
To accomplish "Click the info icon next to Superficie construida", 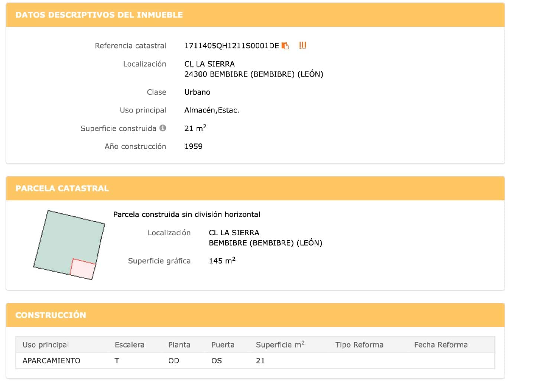I will click(163, 128).
